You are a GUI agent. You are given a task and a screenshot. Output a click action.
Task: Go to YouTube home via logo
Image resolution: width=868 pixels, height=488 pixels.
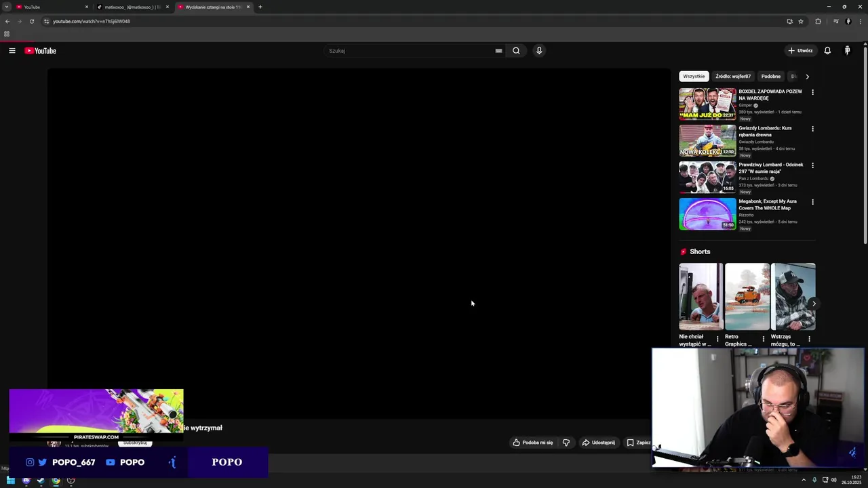pos(41,51)
